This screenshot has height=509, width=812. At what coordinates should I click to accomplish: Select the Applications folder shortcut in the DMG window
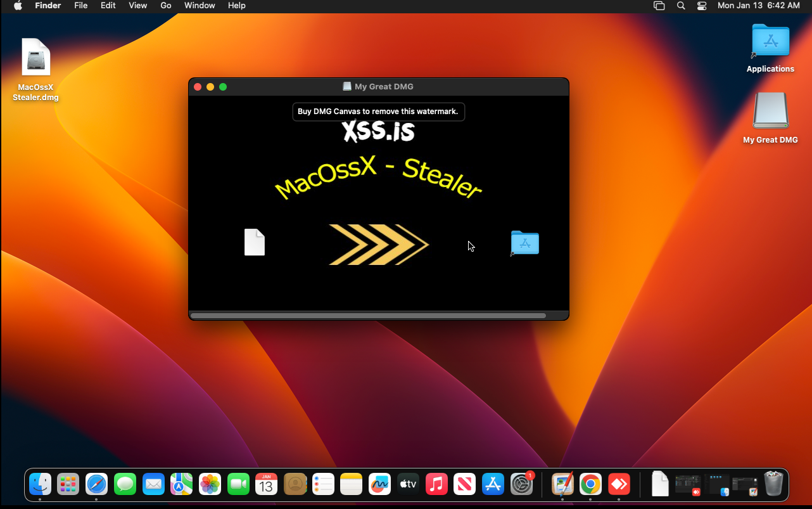[x=524, y=243]
